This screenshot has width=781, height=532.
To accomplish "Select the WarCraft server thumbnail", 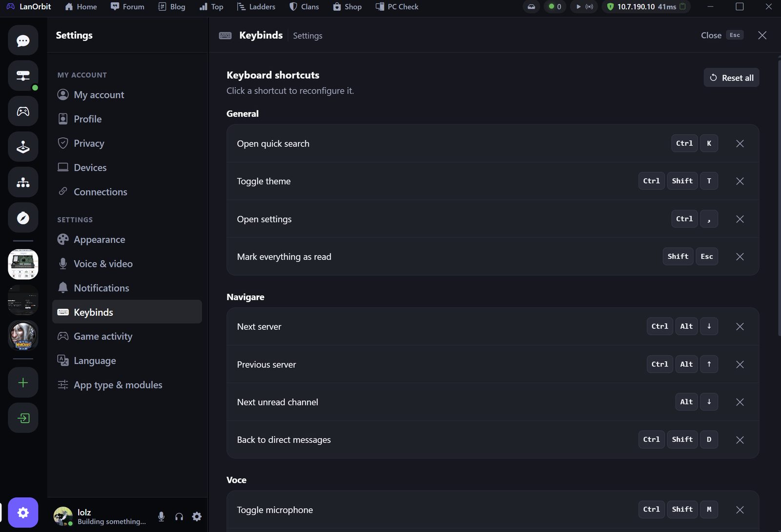I will coord(23,336).
